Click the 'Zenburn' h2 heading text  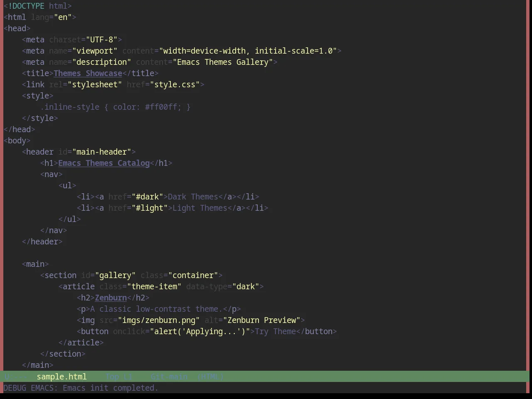click(x=111, y=298)
